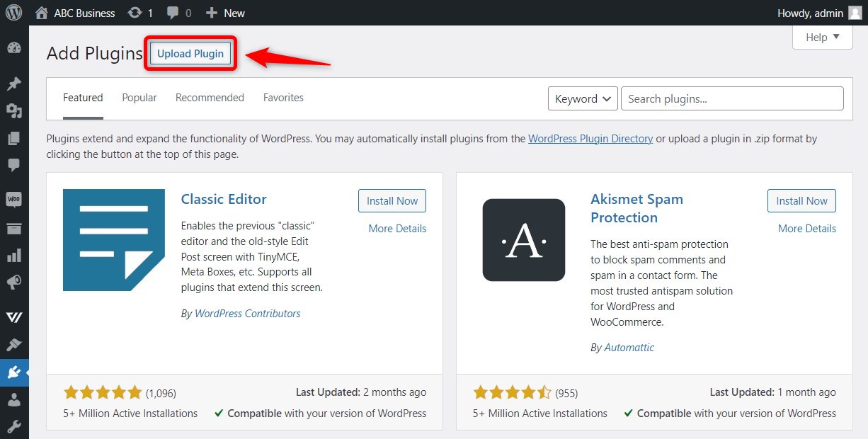Open the Dashboard from the sidebar
The width and height of the screenshot is (868, 439).
pos(14,48)
